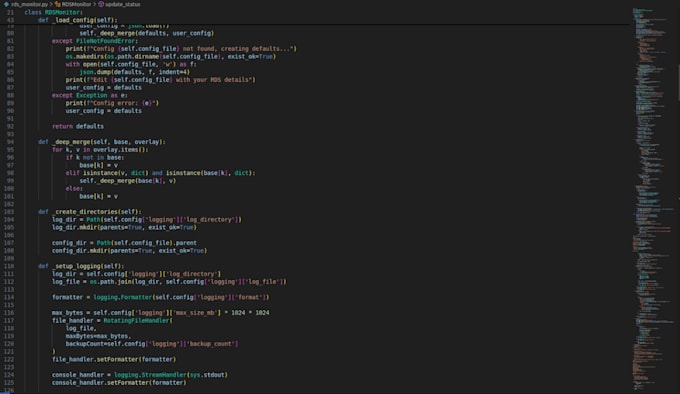Click "'log_directory'" string on line 104
This screenshot has height=394, width=680.
click(x=209, y=220)
